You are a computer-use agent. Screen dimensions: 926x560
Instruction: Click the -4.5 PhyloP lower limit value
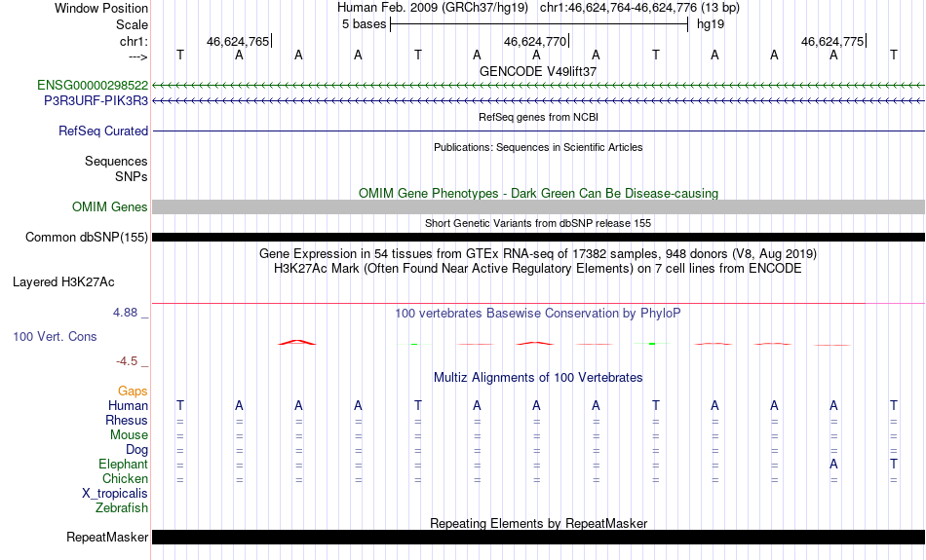[x=127, y=361]
